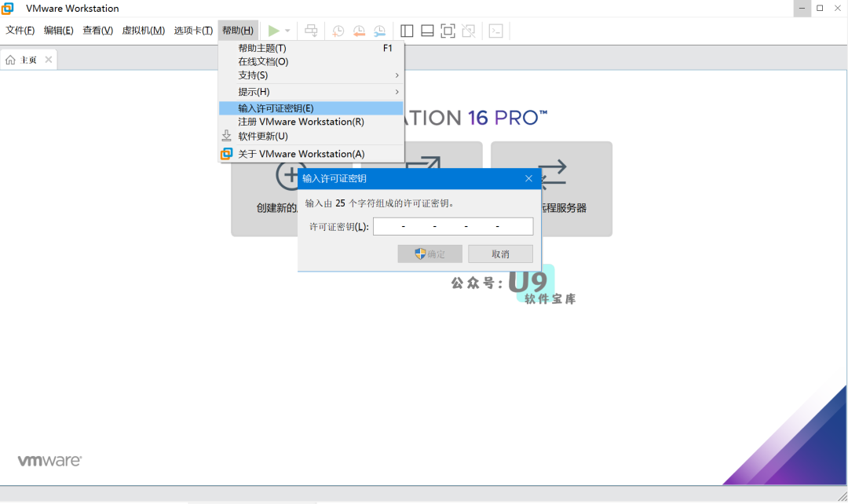Click the 取消 button in the dialog
848x504 pixels.
(500, 254)
